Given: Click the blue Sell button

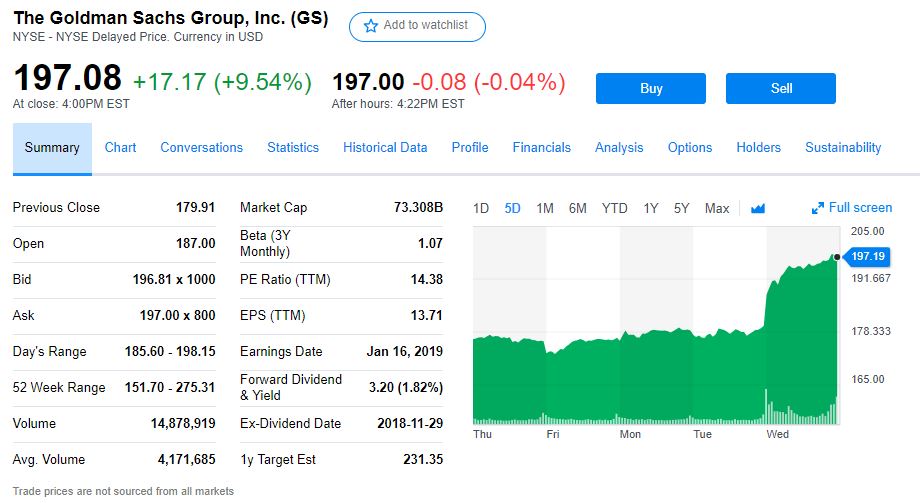Looking at the screenshot, I should click(780, 88).
